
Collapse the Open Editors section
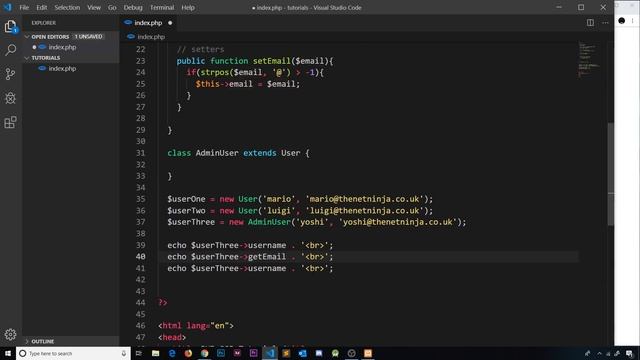click(x=50, y=37)
